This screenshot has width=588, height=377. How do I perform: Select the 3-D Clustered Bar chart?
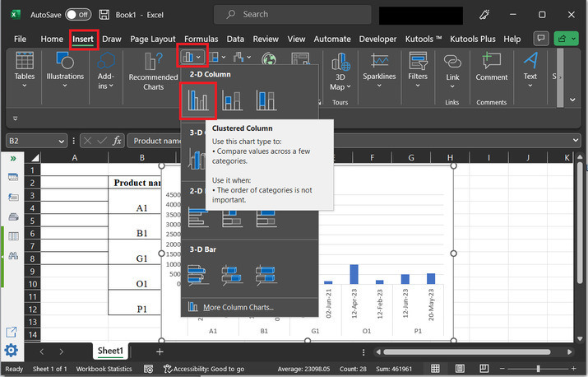[198, 274]
